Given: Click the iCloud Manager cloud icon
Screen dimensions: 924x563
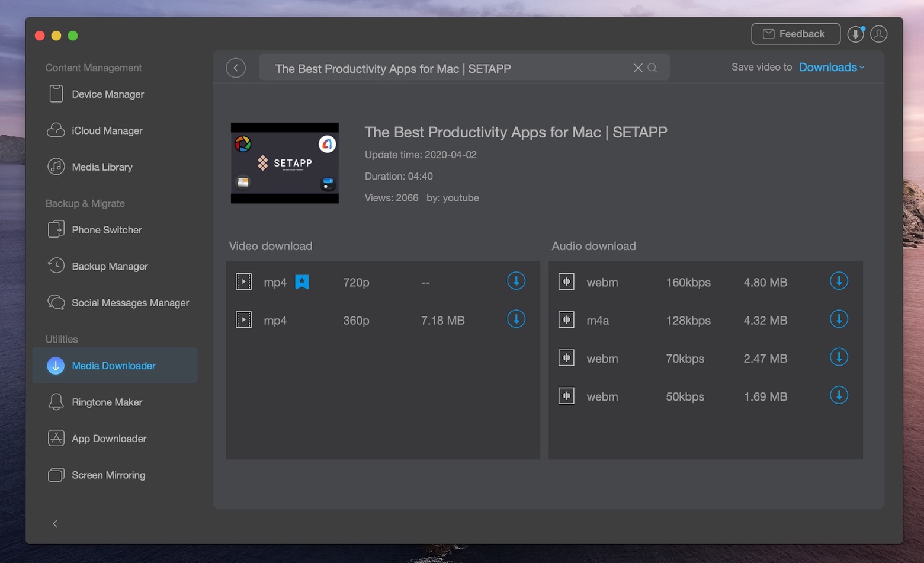Looking at the screenshot, I should (56, 130).
